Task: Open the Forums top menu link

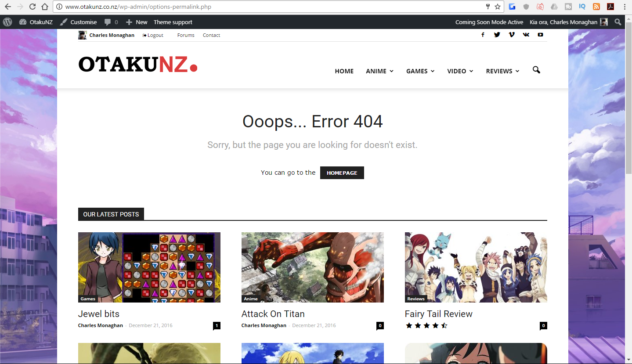Action: coord(186,35)
